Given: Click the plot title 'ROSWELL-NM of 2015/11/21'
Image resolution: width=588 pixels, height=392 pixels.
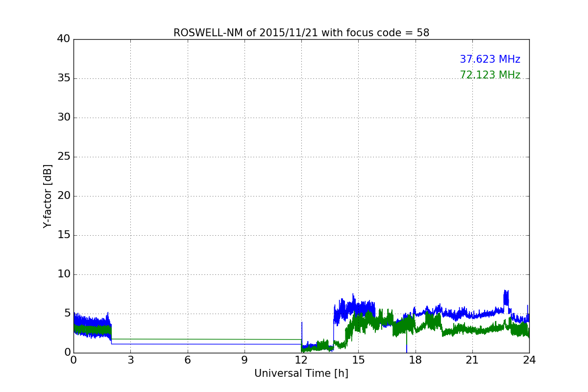Looking at the screenshot, I should (301, 33).
